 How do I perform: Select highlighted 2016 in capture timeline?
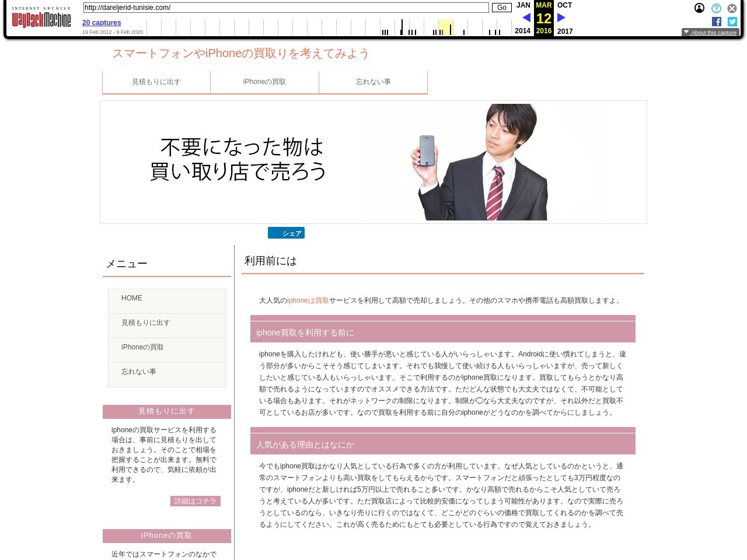(445, 27)
